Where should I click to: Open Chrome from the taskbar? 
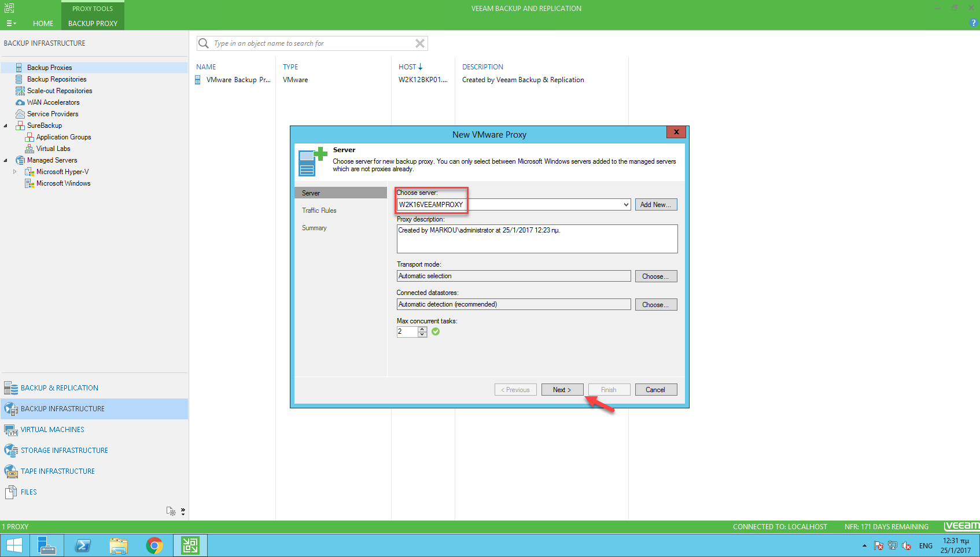point(154,545)
